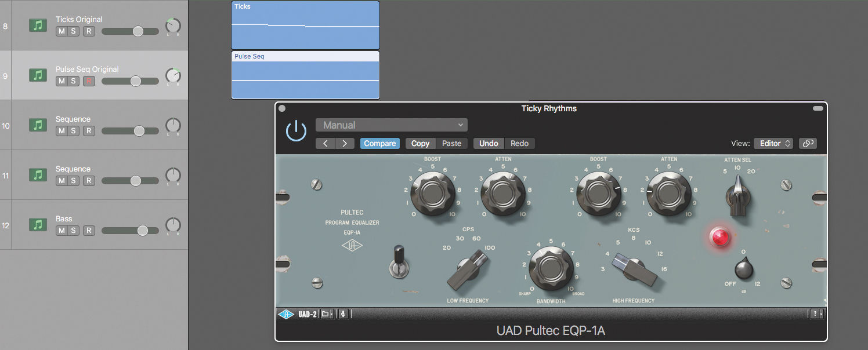The width and height of the screenshot is (868, 350).
Task: Click the red power lamp on Pultec
Action: pyautogui.click(x=719, y=237)
